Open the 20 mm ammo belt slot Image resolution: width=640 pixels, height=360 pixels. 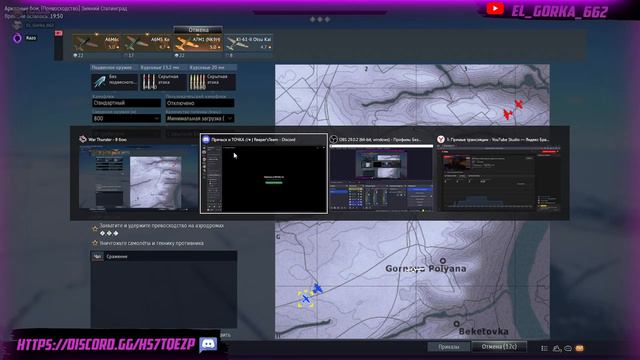(212, 82)
